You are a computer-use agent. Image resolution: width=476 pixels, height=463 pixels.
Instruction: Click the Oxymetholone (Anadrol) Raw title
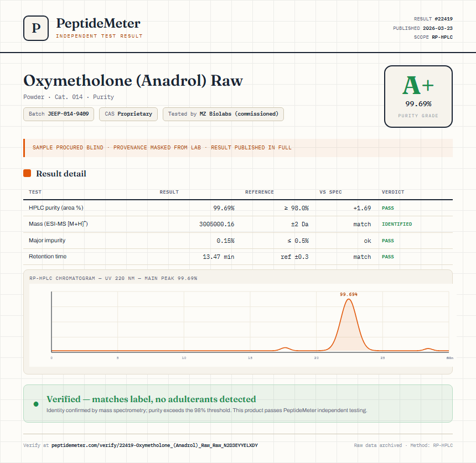click(133, 81)
